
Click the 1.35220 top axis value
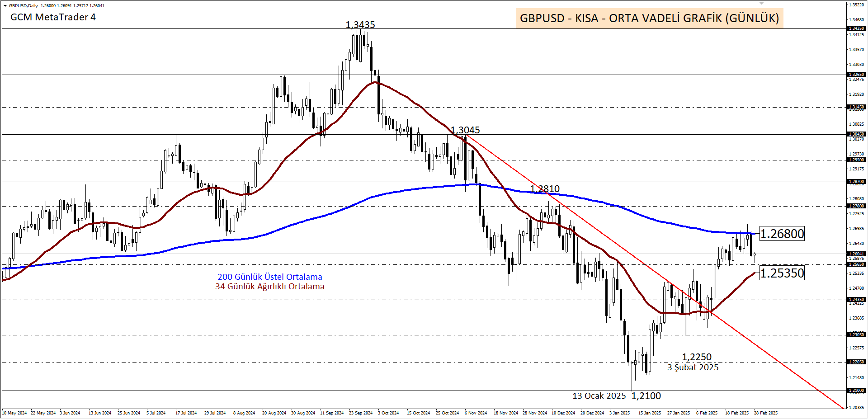[x=857, y=5]
